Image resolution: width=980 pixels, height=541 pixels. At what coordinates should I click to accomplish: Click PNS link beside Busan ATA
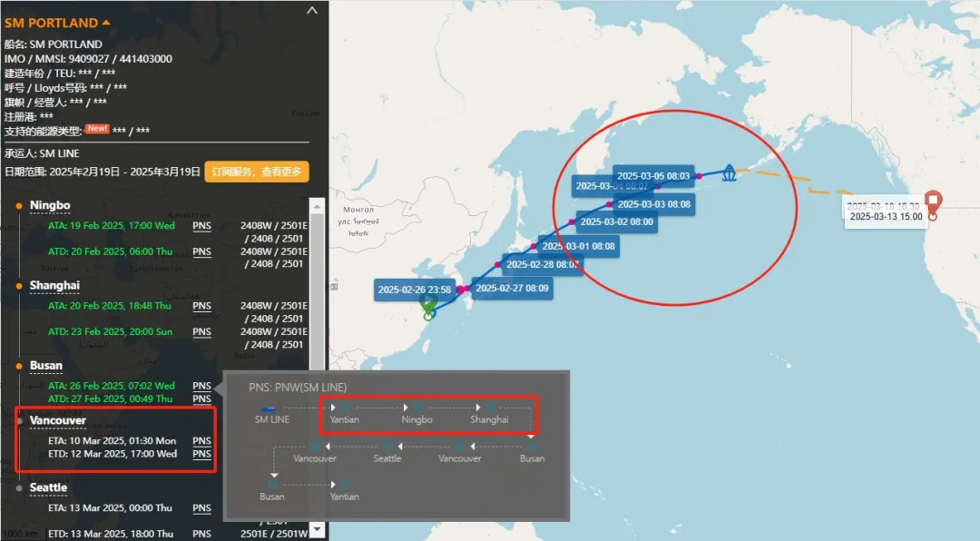201,386
